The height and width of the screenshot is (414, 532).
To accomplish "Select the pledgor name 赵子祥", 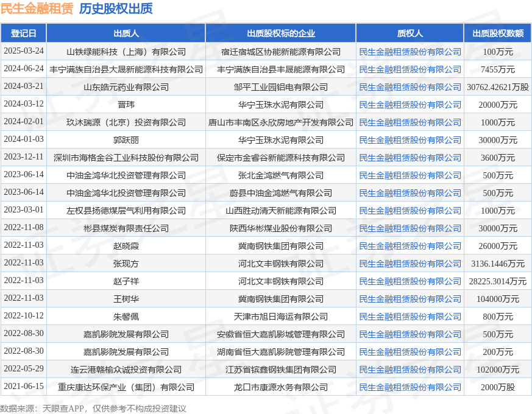I will 126,281.
